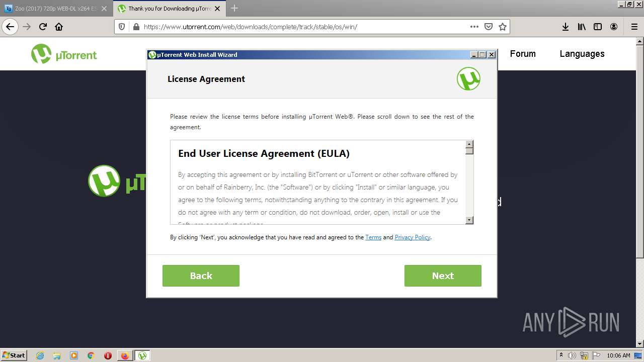This screenshot has width=644, height=362.
Task: Open Firefox account icon
Action: (614, 27)
